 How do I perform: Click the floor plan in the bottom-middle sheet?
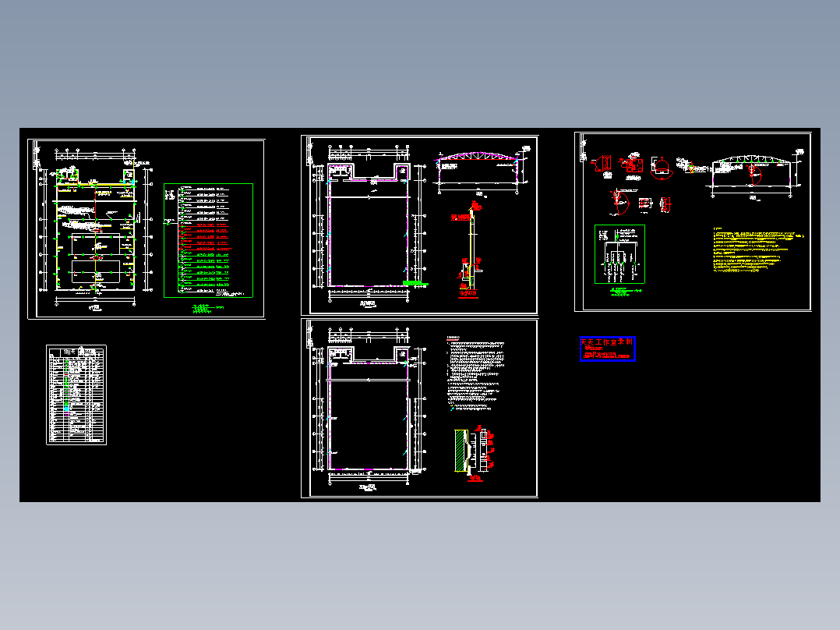coord(369,409)
